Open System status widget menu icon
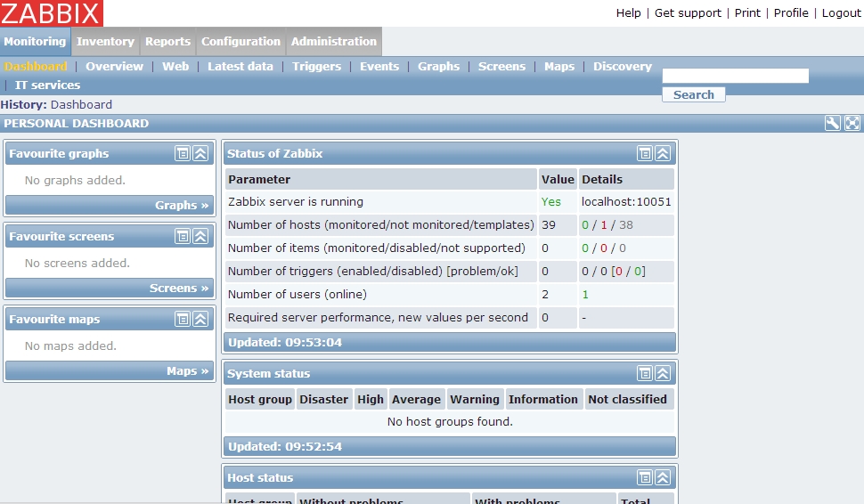The image size is (864, 504). pos(645,373)
